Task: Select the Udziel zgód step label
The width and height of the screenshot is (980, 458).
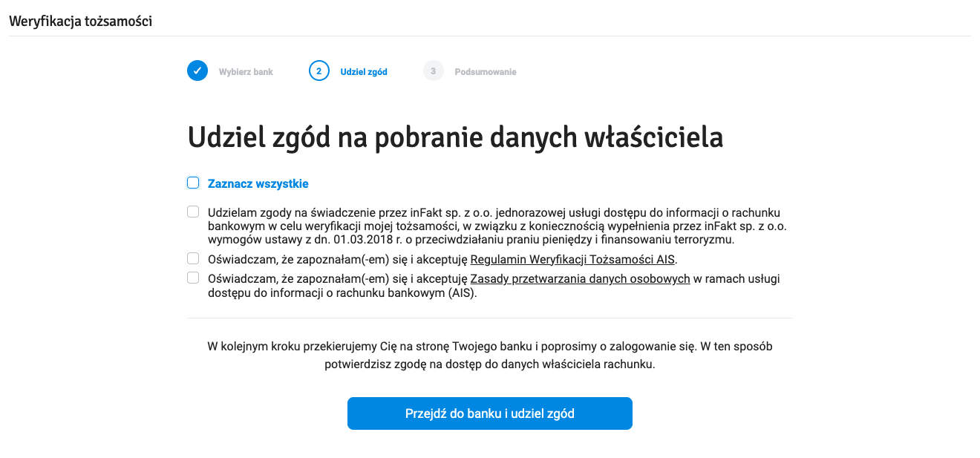Action: point(364,72)
